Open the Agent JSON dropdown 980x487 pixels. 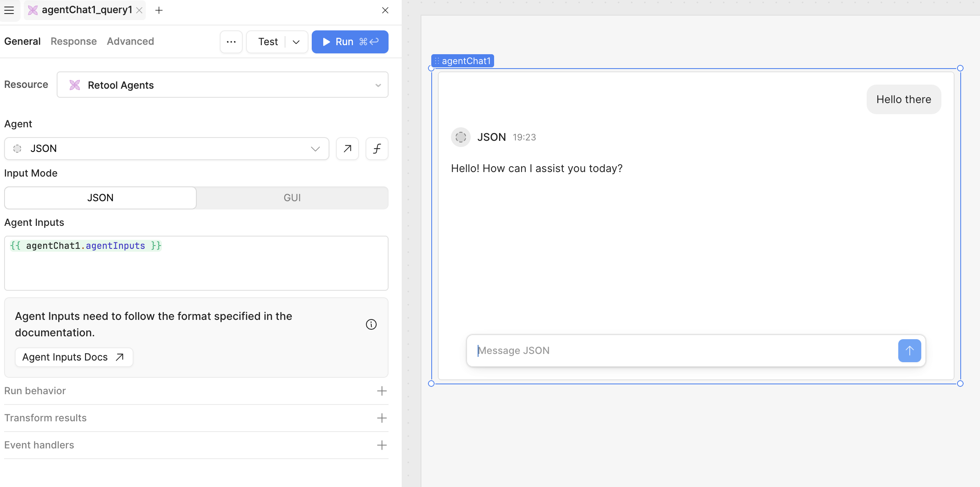point(166,149)
